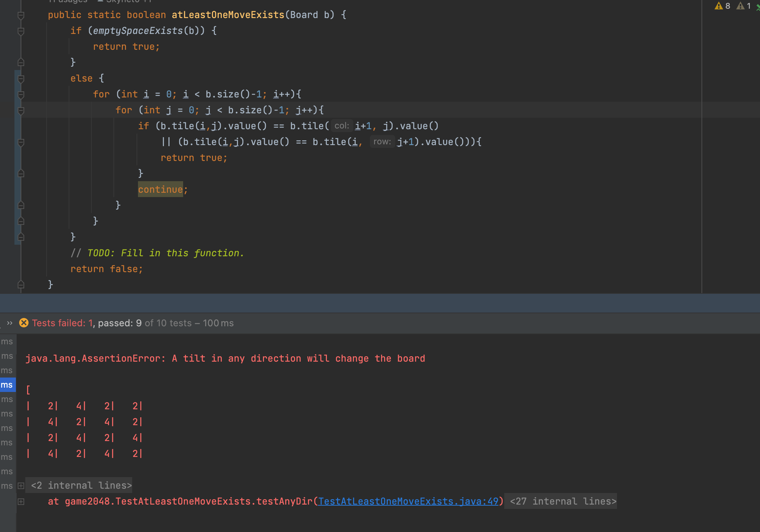Click the atLeastOneMoveExists method name

pos(228,15)
